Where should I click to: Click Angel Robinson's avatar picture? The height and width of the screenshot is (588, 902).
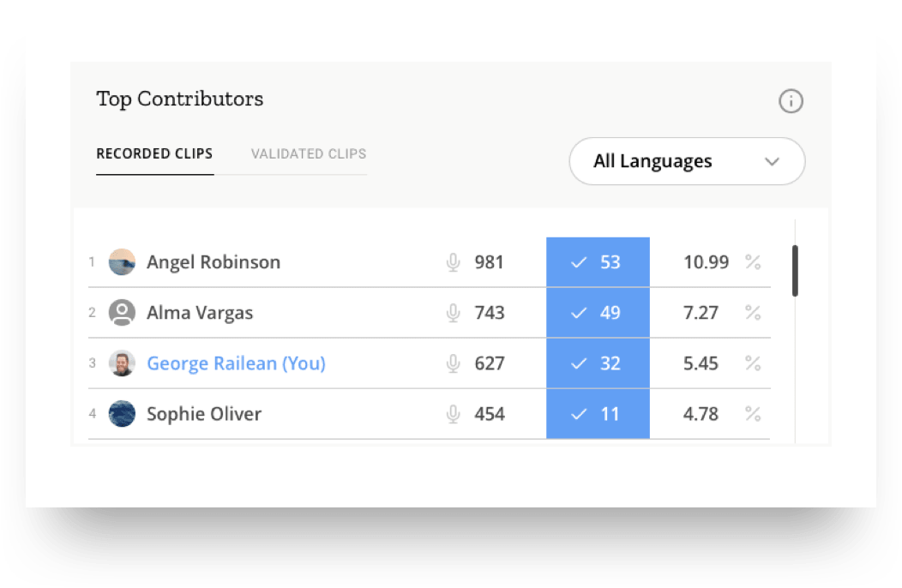click(122, 262)
